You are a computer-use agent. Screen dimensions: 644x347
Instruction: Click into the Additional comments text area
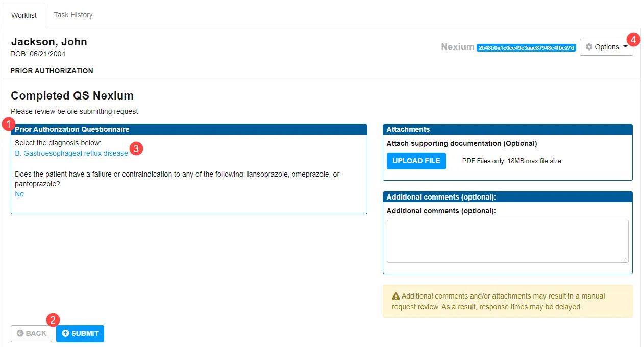(507, 241)
